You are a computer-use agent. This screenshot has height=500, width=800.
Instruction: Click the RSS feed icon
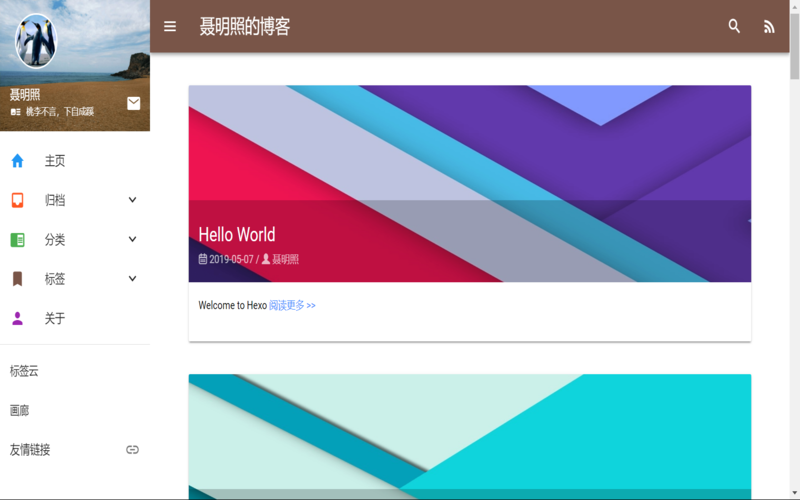click(x=769, y=27)
